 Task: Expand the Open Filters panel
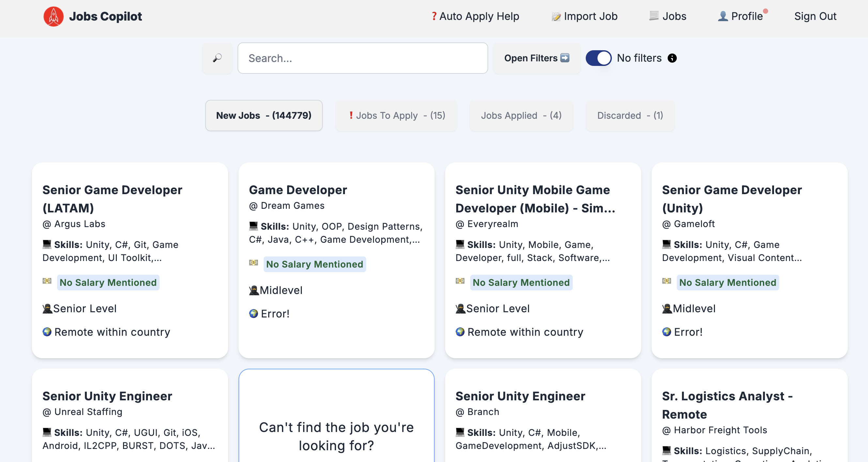click(x=536, y=58)
